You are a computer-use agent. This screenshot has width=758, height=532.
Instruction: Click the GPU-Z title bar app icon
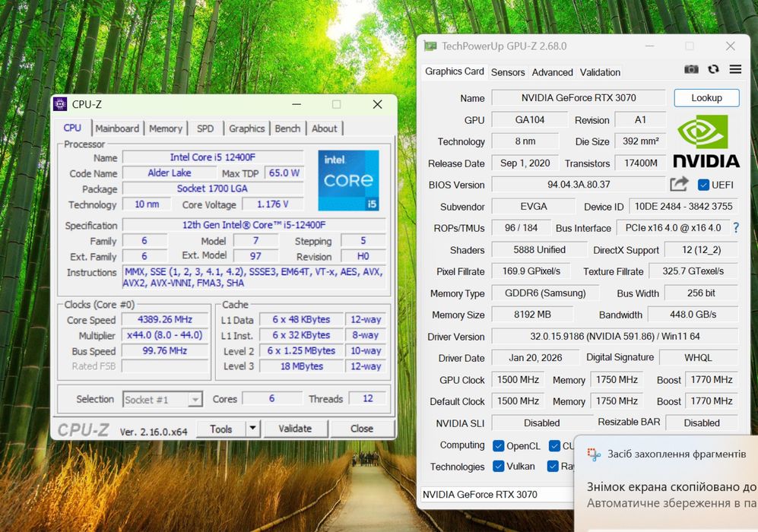430,46
